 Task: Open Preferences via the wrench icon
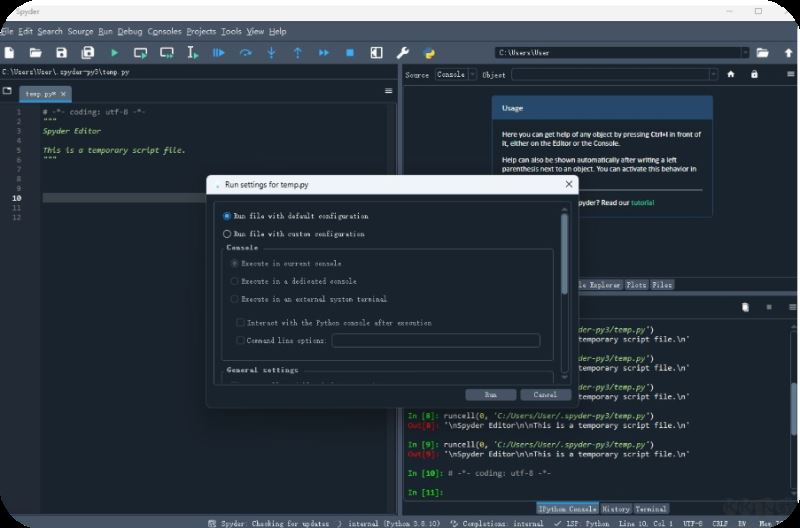403,52
